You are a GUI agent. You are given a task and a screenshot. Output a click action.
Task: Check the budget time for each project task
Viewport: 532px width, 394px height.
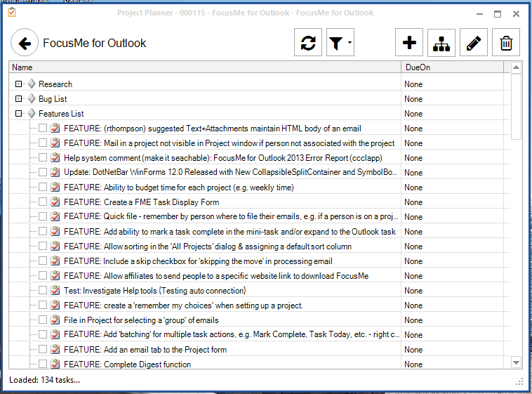(x=43, y=187)
